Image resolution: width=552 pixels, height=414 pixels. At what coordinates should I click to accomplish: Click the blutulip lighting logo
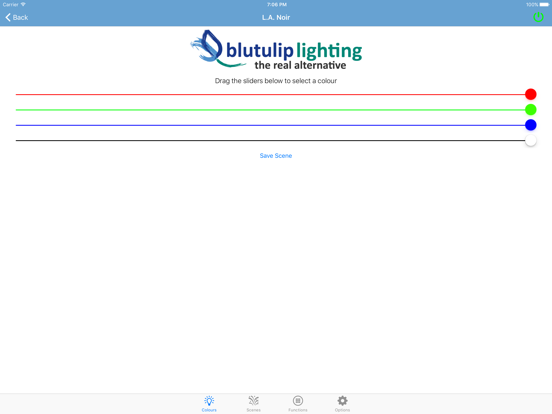[276, 50]
